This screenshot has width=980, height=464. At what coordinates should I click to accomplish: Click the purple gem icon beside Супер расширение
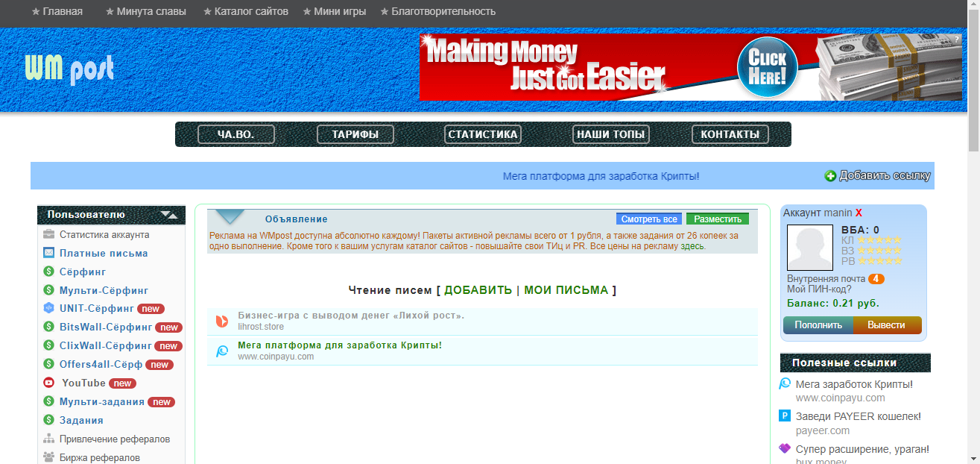point(785,448)
